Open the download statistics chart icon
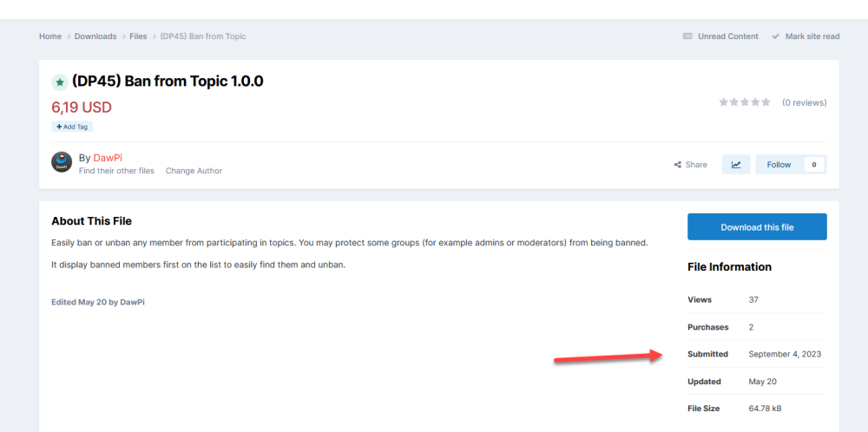 735,165
